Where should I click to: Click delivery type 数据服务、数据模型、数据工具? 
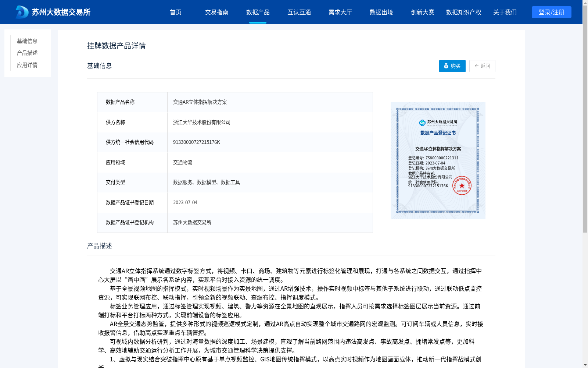pos(207,182)
